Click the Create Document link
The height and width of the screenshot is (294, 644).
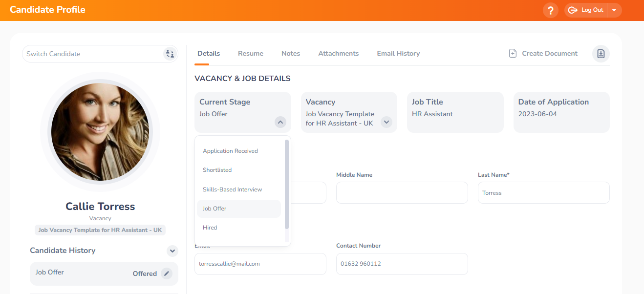pyautogui.click(x=543, y=54)
